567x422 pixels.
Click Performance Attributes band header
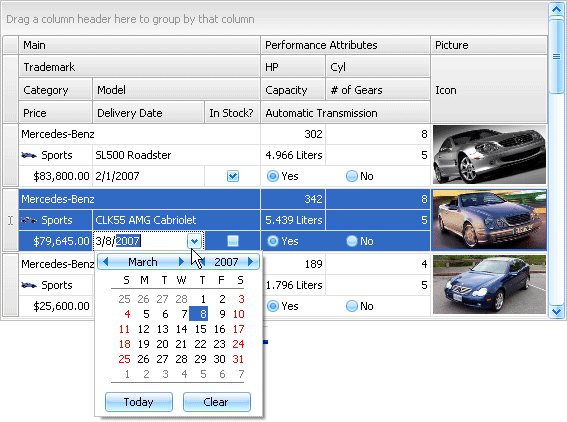pos(345,45)
